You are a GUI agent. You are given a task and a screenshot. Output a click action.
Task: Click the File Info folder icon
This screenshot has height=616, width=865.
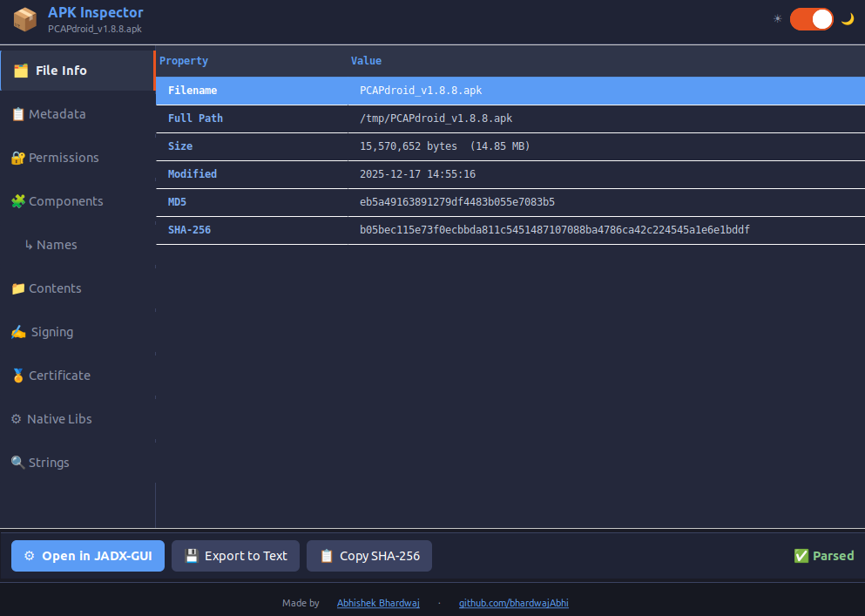(21, 71)
